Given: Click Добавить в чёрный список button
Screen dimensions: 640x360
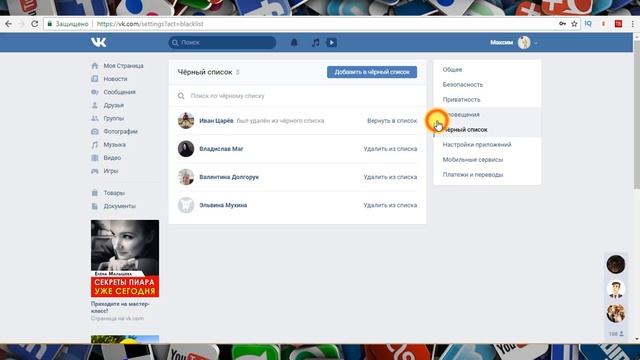Looking at the screenshot, I should (x=372, y=72).
